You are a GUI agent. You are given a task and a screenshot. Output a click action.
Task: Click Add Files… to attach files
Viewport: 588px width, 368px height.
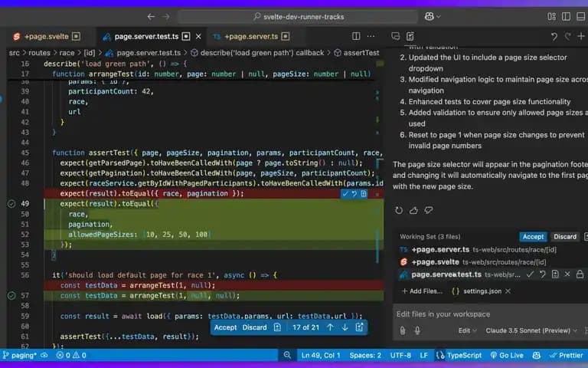422,291
